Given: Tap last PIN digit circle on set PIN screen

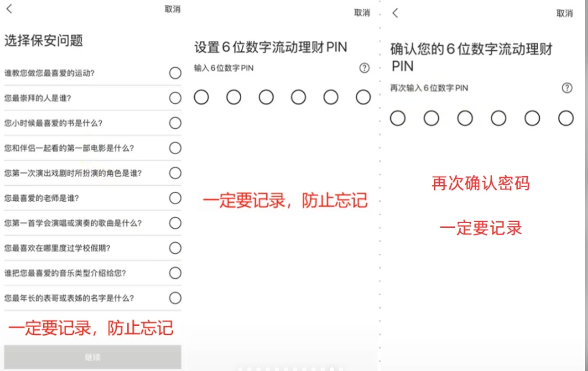Looking at the screenshot, I should (x=363, y=97).
